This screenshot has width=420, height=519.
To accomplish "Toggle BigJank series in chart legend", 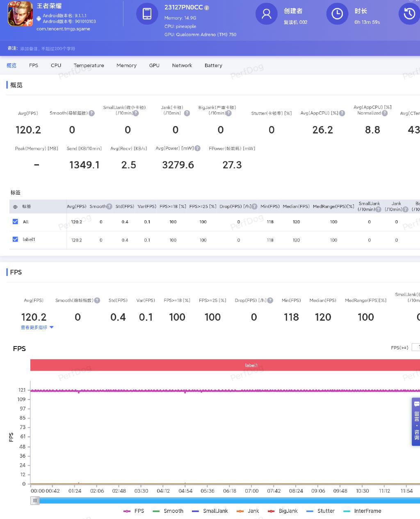I will 283,511.
